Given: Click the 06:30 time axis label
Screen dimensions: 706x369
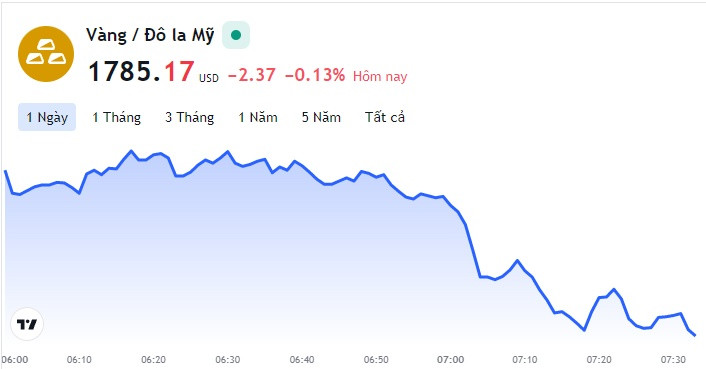Looking at the screenshot, I should [x=228, y=360].
